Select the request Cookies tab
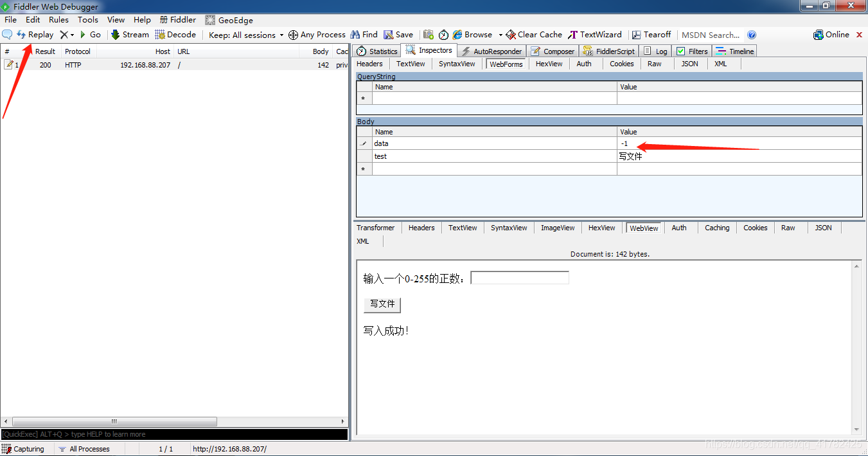 (x=622, y=64)
